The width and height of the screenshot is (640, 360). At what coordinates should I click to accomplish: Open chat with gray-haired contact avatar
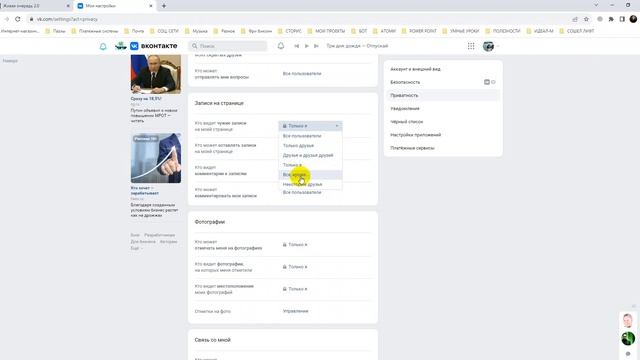[x=628, y=320]
